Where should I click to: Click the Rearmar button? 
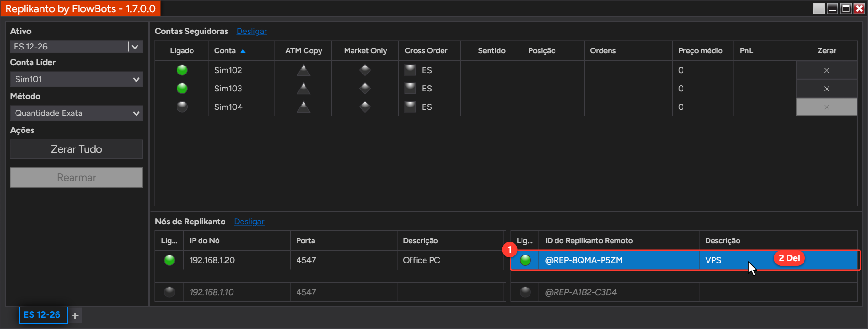[76, 177]
